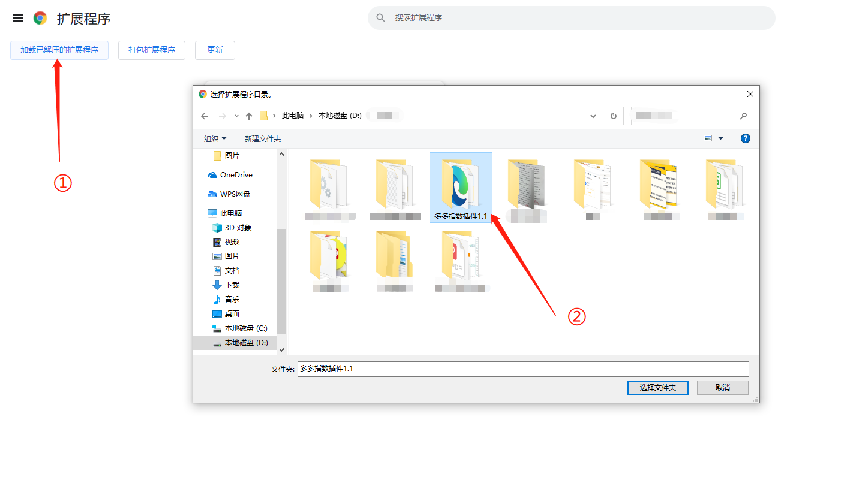This screenshot has width=868, height=483.
Task: Click 本地磁盘 (D:) in the address path
Action: pyautogui.click(x=340, y=116)
